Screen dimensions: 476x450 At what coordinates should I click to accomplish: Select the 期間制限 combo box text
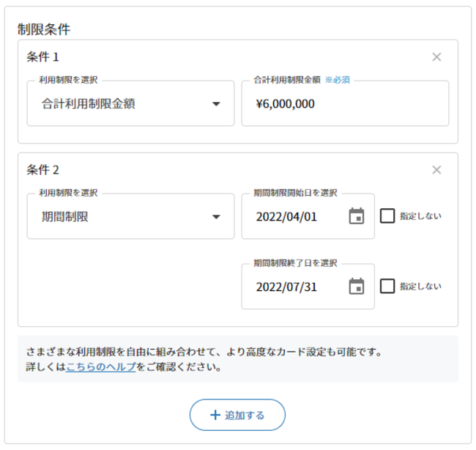[x=65, y=217]
